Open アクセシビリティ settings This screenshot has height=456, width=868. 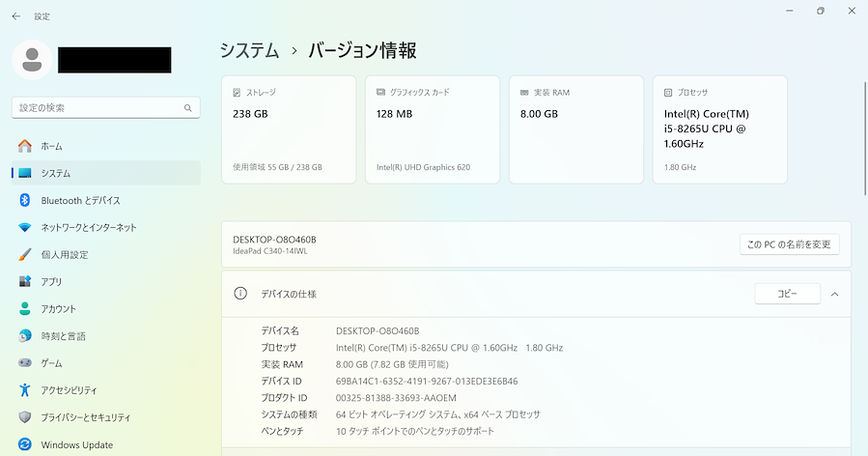(69, 390)
